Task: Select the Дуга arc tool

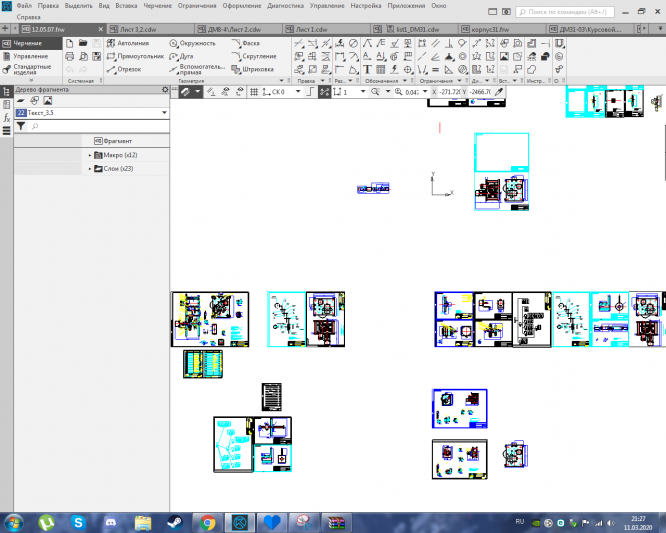Action: click(181, 56)
